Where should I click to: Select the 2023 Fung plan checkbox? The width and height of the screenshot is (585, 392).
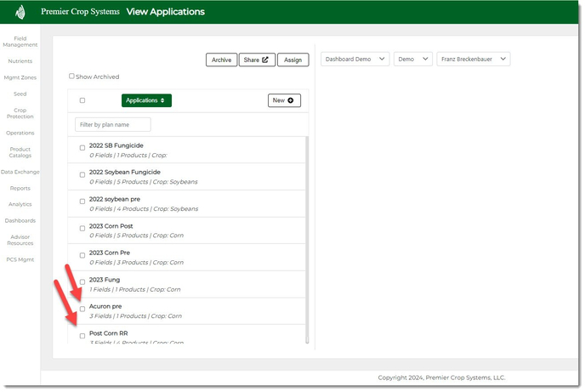tap(82, 281)
